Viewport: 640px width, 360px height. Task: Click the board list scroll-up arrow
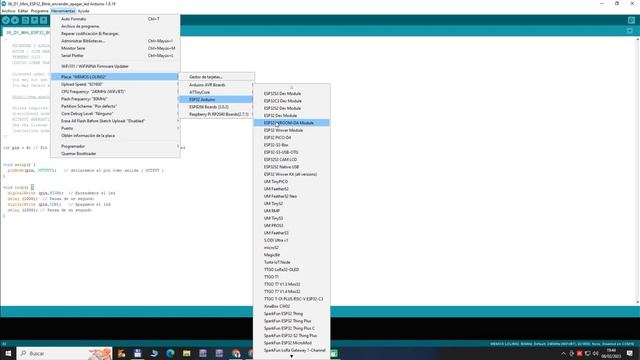click(x=291, y=87)
